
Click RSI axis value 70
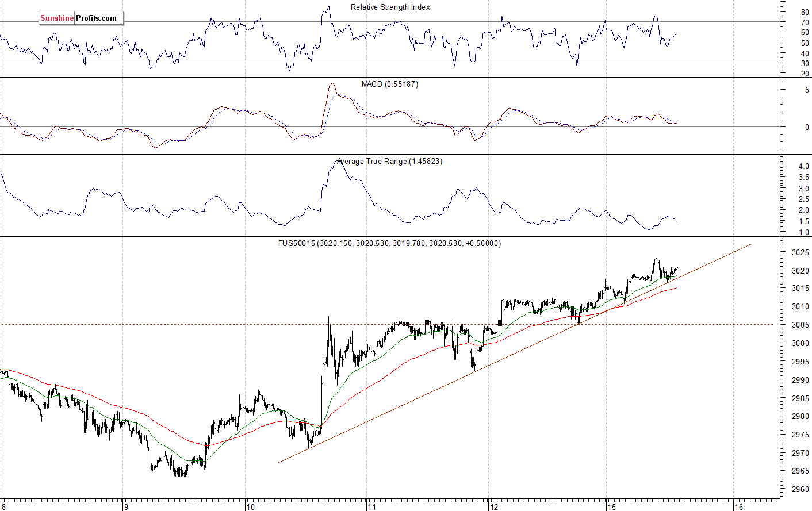[x=805, y=22]
